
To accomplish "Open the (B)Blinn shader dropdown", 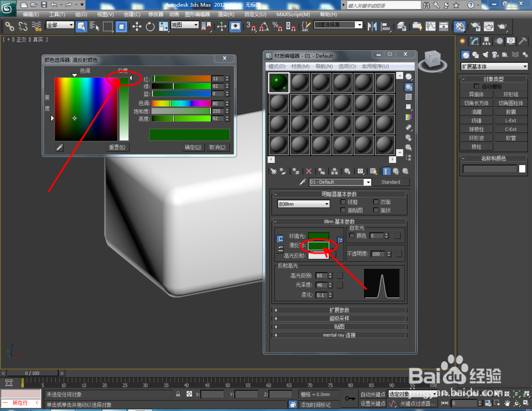I will pos(303,204).
